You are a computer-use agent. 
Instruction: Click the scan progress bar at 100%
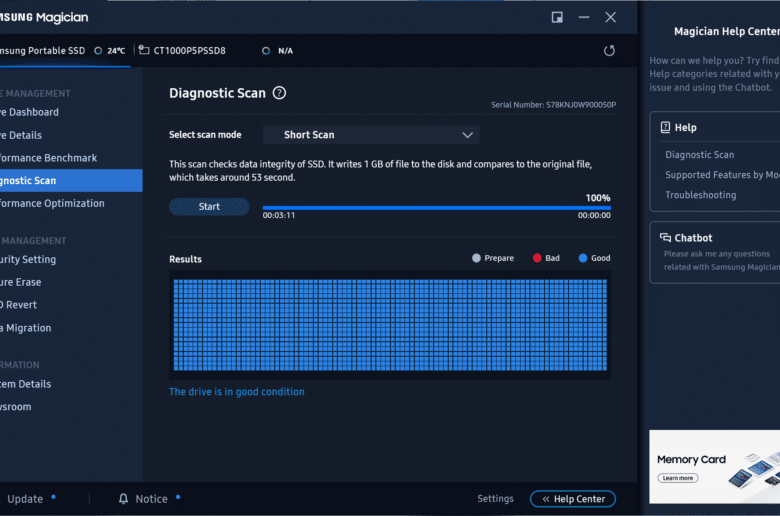(437, 208)
